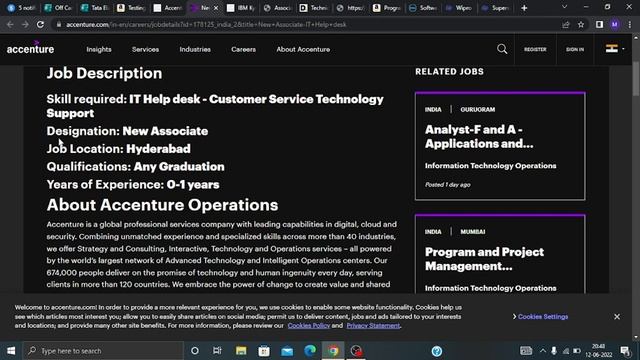640x360 pixels.
Task: Open the Chrome profile avatar
Action: click(x=615, y=24)
